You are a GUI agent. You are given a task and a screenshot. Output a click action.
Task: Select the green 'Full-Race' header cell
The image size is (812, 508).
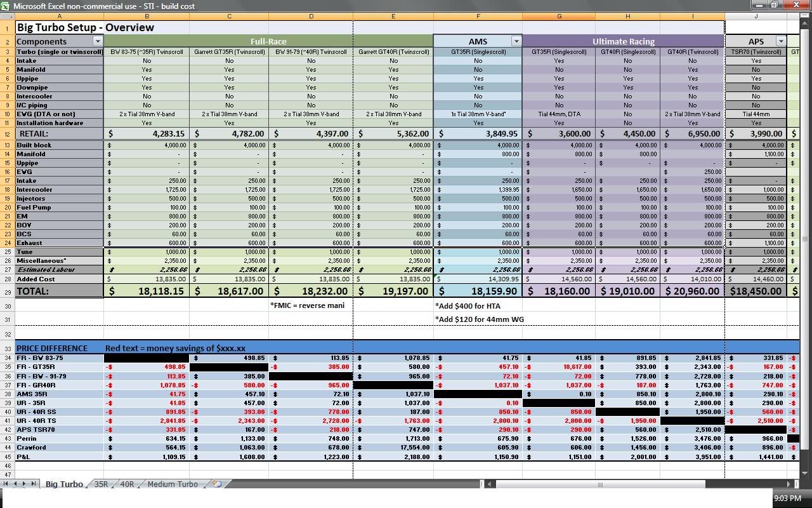pyautogui.click(x=268, y=41)
